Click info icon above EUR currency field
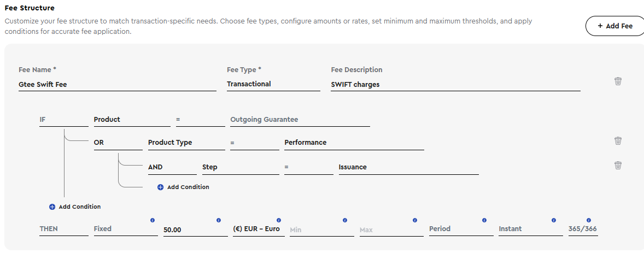644x259 pixels. 279,220
